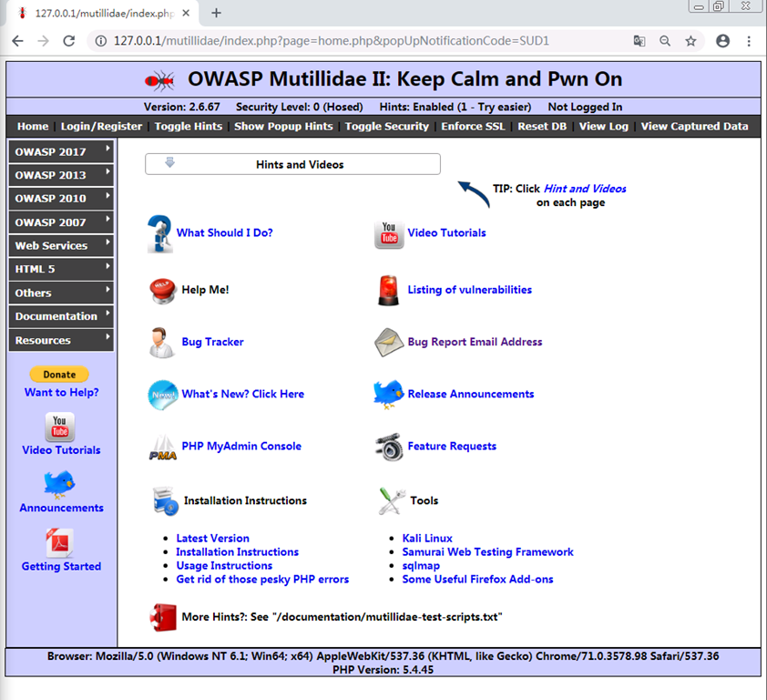The height and width of the screenshot is (700, 767).
Task: Click the sidebar YouTube icon above Video Tutorials
Action: pos(60,427)
